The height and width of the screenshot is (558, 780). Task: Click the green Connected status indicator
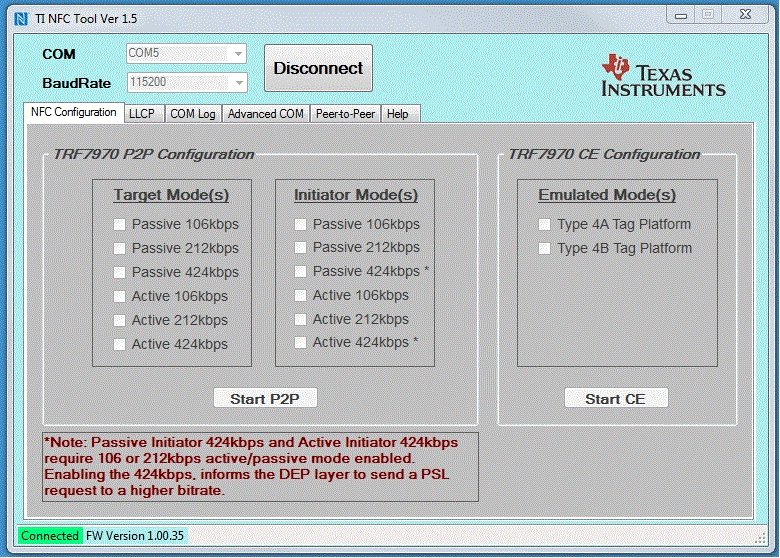pyautogui.click(x=50, y=536)
